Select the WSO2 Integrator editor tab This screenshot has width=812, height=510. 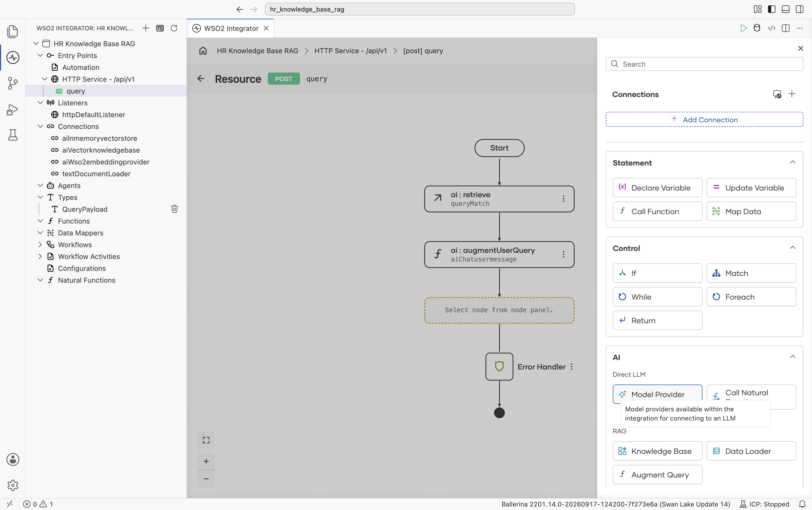[x=231, y=28]
